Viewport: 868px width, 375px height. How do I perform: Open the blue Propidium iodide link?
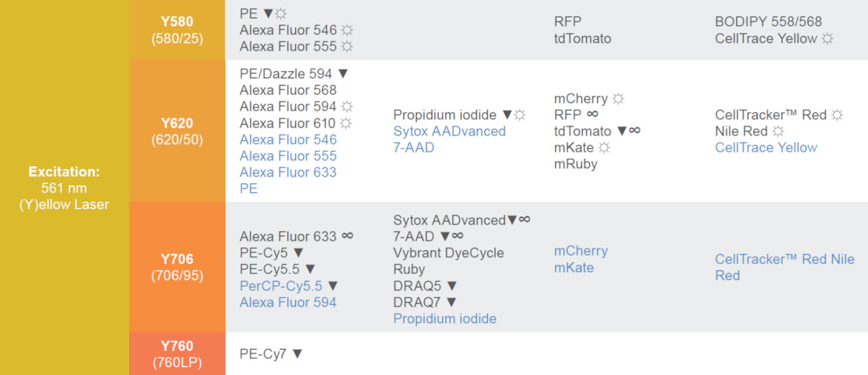(445, 319)
